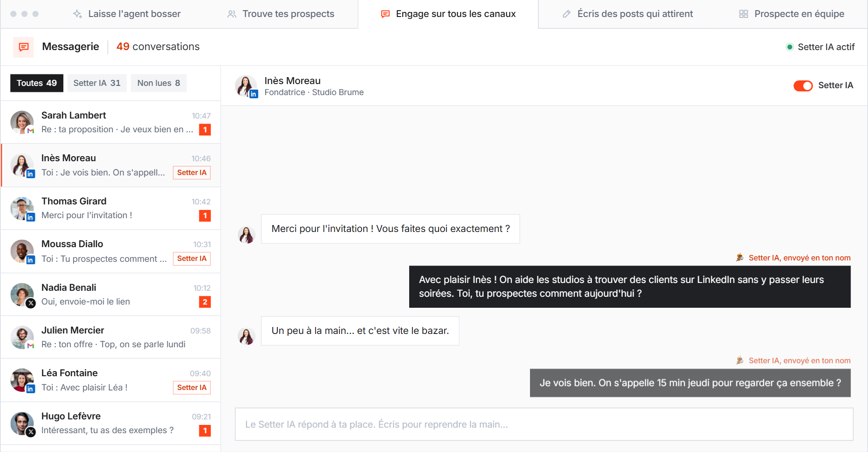Open Julien Mercier's Re : ton offre conversation

111,337
